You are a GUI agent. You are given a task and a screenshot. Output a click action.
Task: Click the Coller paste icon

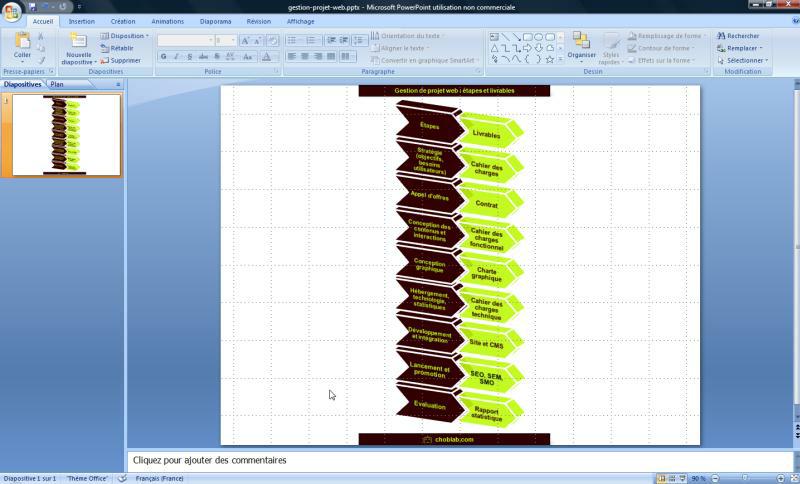pyautogui.click(x=22, y=41)
